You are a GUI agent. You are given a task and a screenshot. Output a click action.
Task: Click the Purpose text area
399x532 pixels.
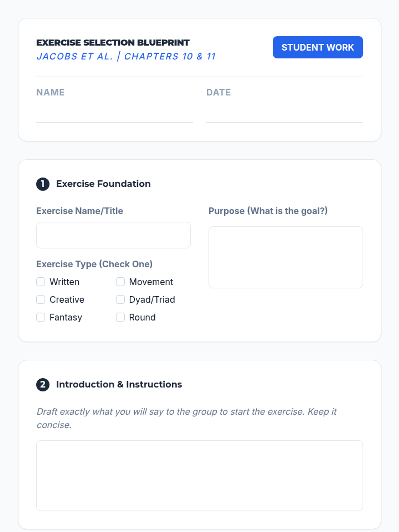pyautogui.click(x=286, y=257)
